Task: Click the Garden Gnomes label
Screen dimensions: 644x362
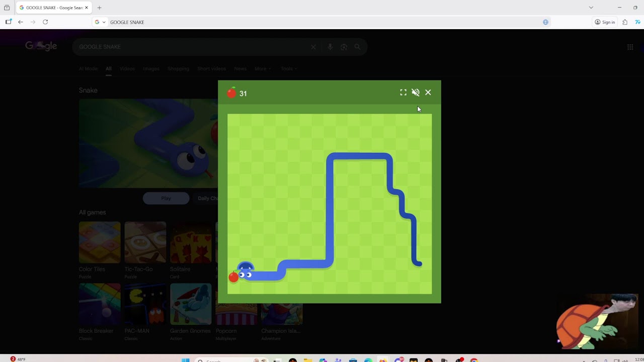Action: pos(190,331)
